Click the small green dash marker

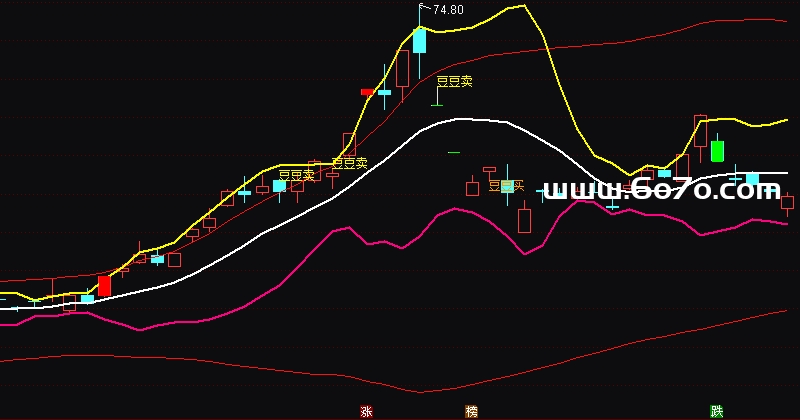click(x=454, y=153)
